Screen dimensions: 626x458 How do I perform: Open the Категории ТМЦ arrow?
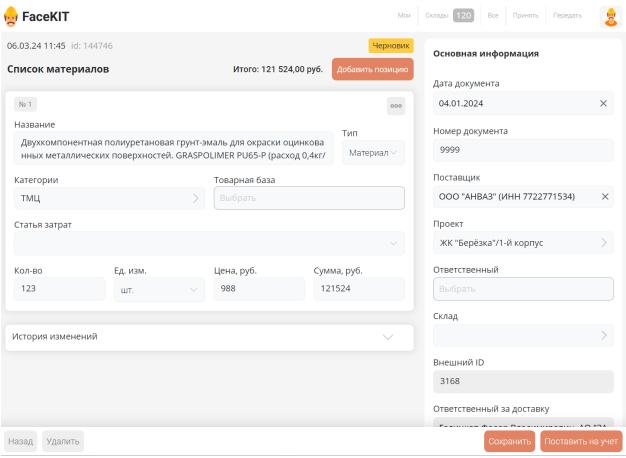[196, 198]
